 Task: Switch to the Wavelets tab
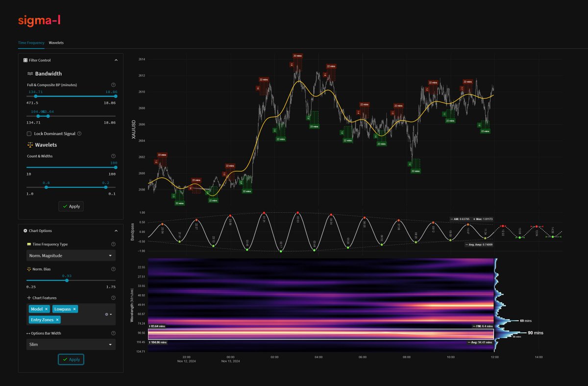[x=56, y=43]
